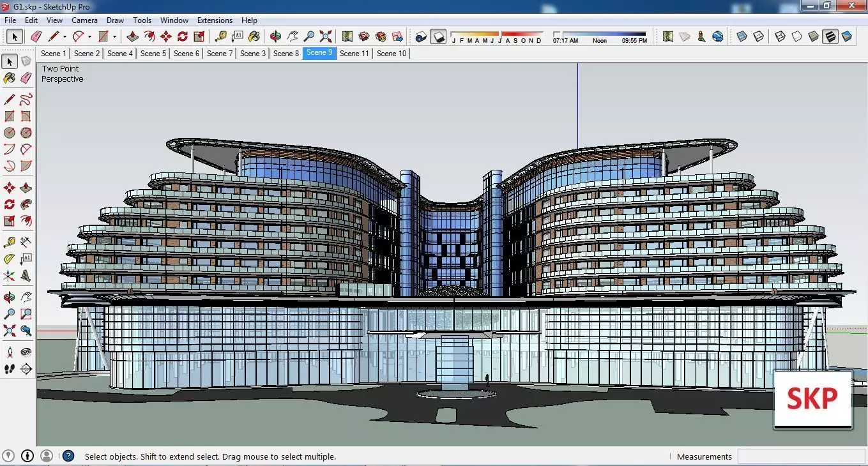
Task: Click the Photo Textures icon
Action: point(701,36)
